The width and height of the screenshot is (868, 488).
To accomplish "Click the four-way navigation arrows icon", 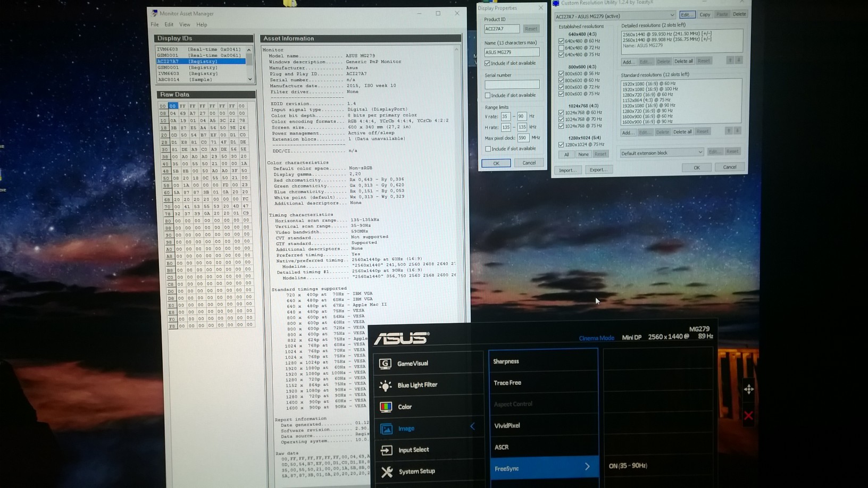I will [x=749, y=389].
